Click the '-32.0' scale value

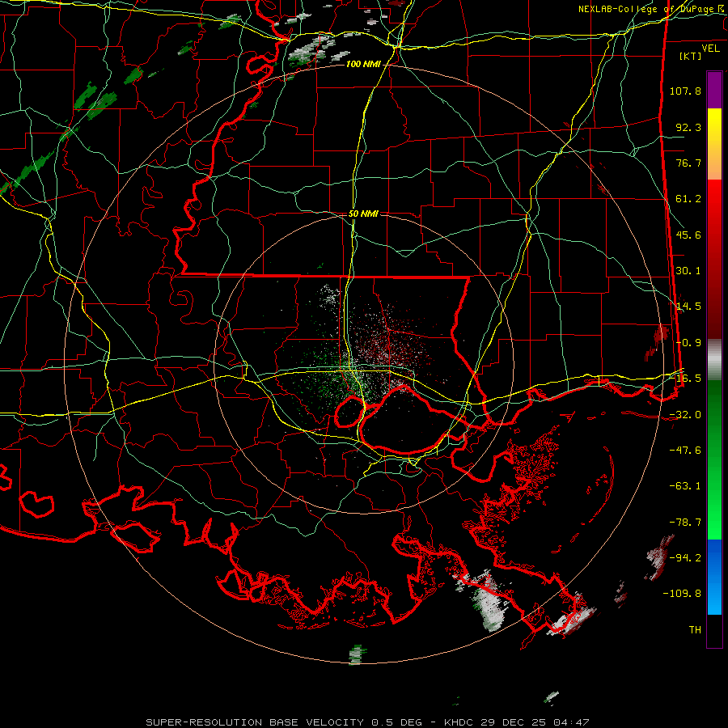(x=685, y=415)
